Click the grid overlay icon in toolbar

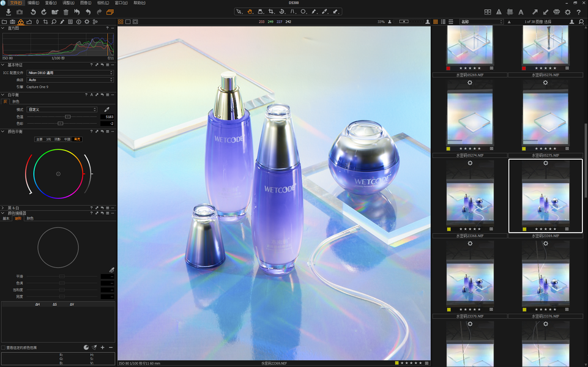[510, 12]
